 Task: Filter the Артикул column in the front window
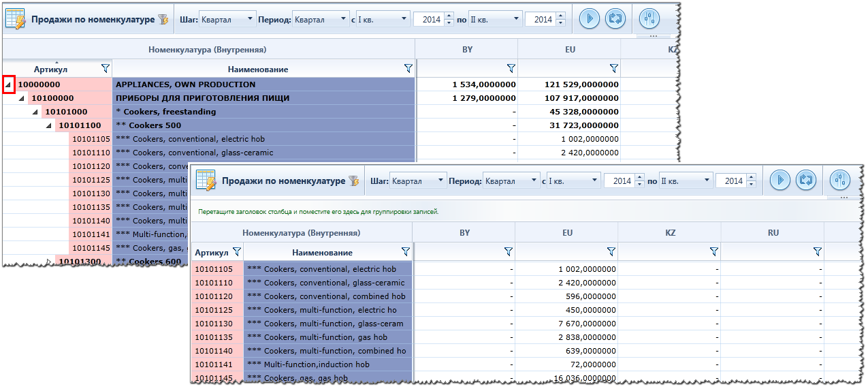[x=236, y=251]
